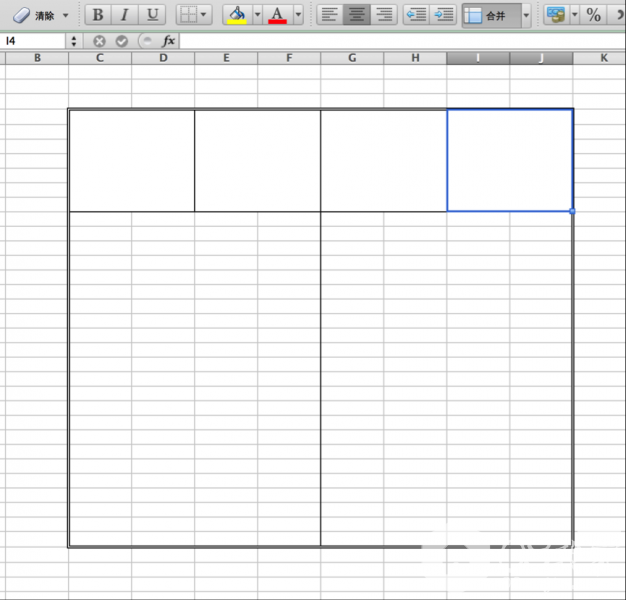This screenshot has width=626, height=600.
Task: Apply cell borders with the borders icon
Action: pyautogui.click(x=187, y=16)
